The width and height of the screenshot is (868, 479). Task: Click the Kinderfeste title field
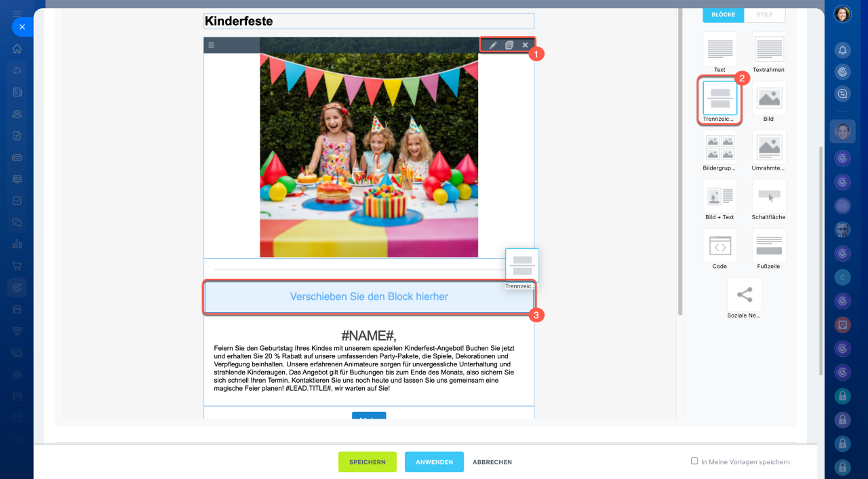coord(369,21)
